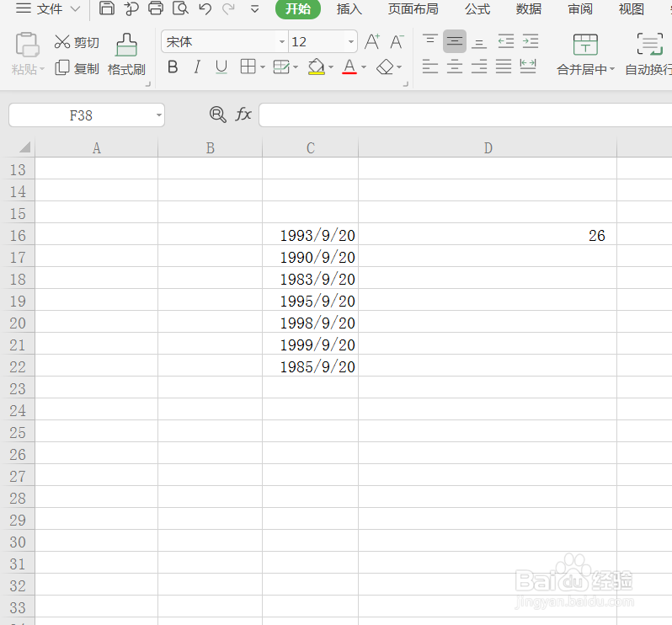Click the Save icon in quick access toolbar
672x625 pixels.
tap(107, 8)
